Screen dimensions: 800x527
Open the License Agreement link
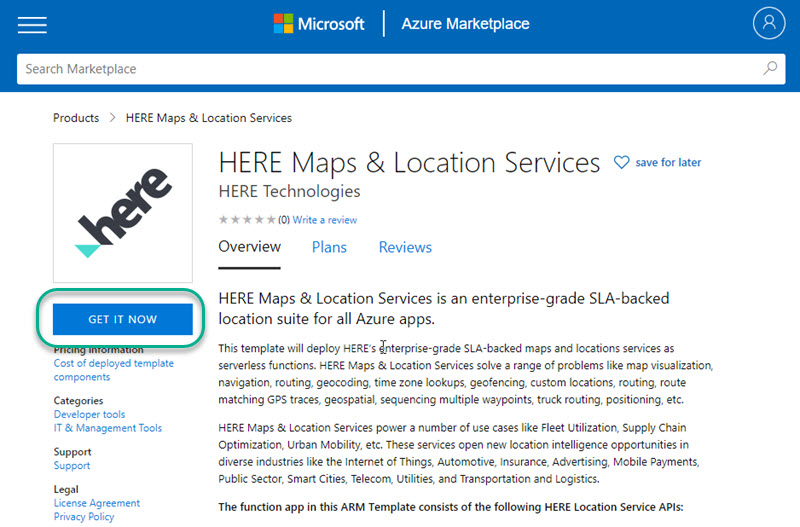pyautogui.click(x=96, y=503)
